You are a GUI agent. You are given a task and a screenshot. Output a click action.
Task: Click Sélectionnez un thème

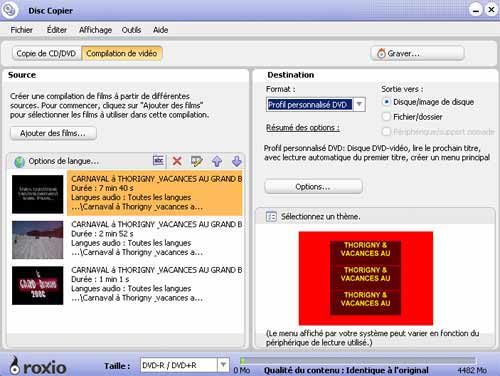(x=321, y=217)
